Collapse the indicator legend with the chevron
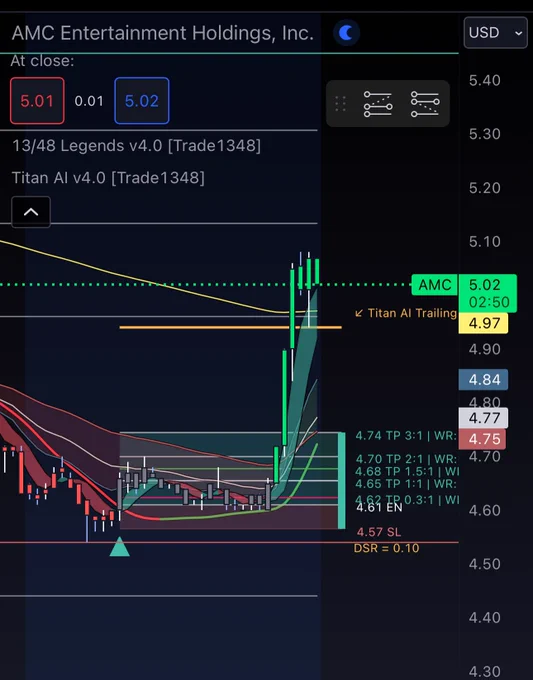Screen dimensions: 533x680 (x=31, y=212)
